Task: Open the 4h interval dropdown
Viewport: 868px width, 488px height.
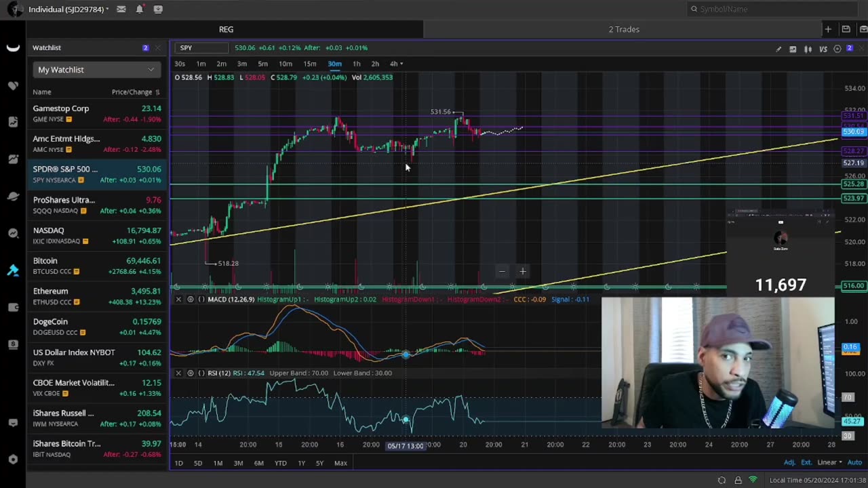Action: click(396, 64)
